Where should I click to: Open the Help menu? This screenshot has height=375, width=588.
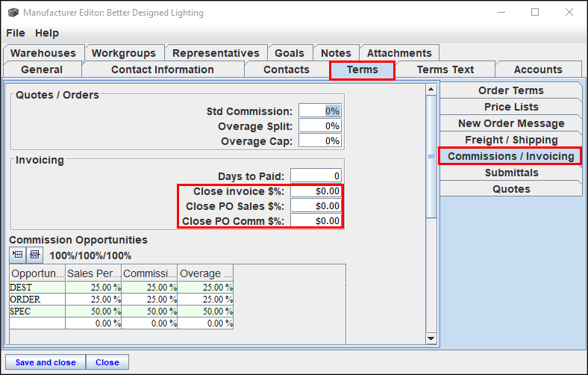tap(47, 33)
